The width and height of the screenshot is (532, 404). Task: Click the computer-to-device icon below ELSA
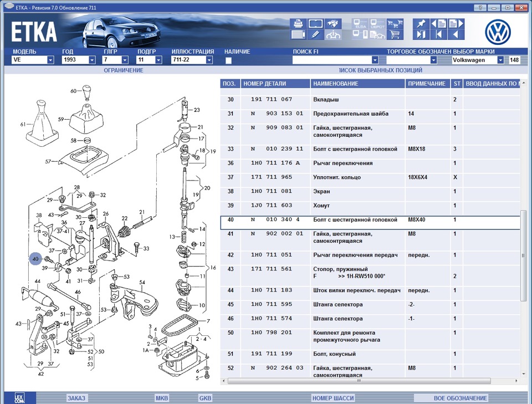point(360,34)
